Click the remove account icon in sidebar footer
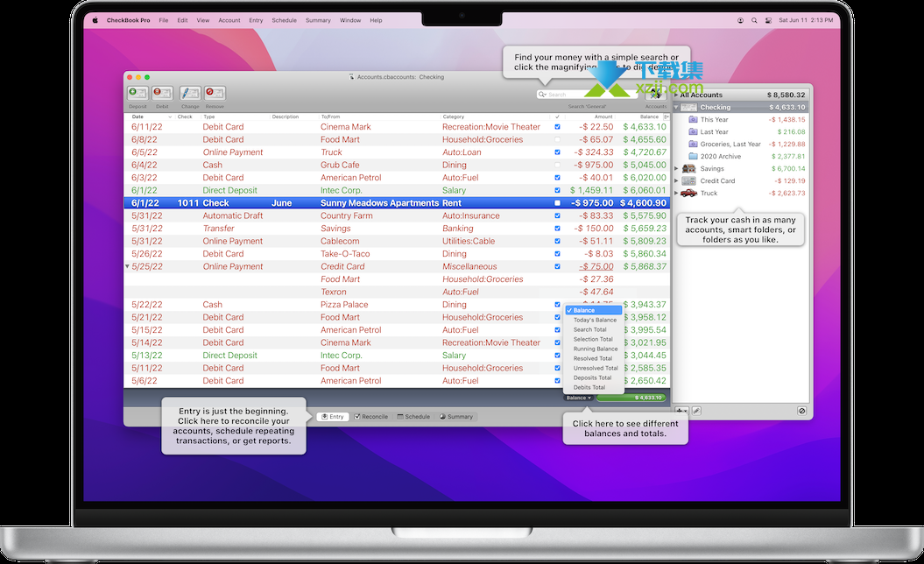The width and height of the screenshot is (924, 564). [x=801, y=411]
